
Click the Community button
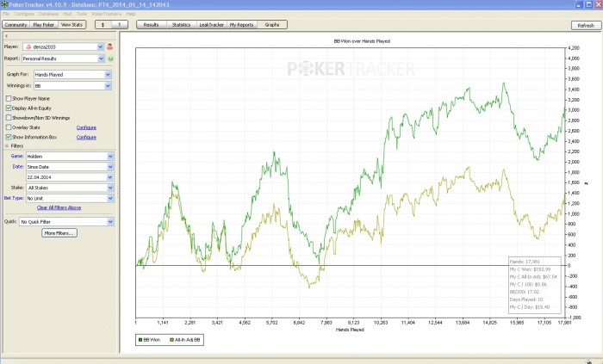tap(16, 25)
